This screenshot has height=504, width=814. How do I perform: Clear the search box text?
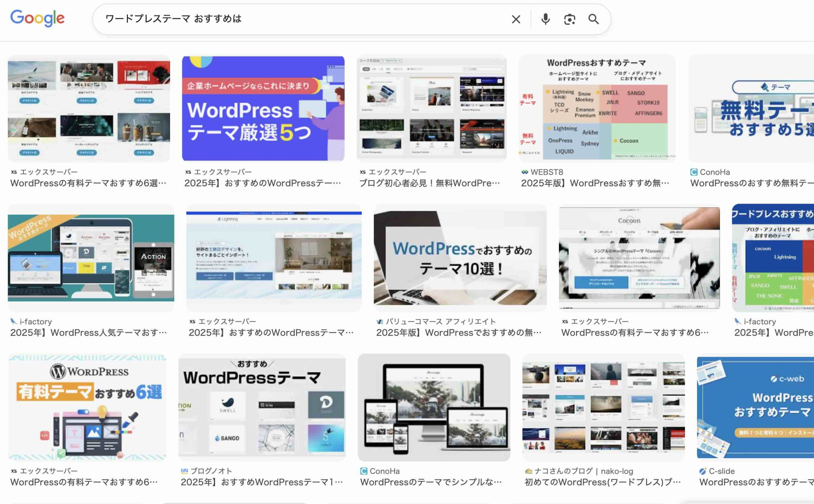pos(516,19)
